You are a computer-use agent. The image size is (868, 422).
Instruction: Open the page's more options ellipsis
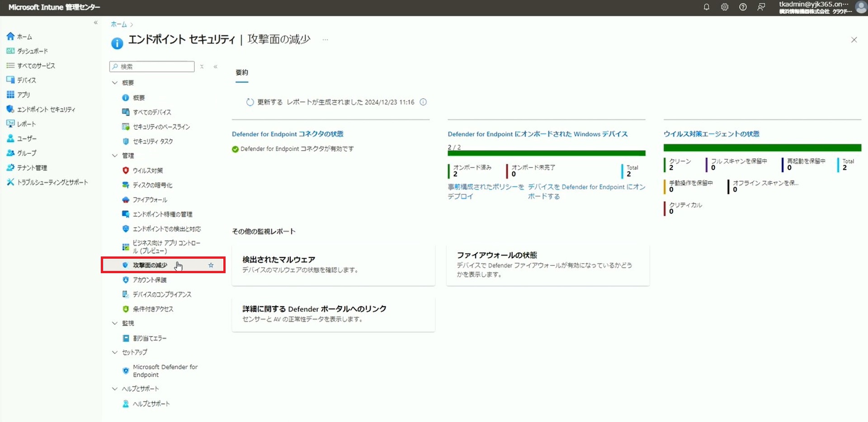tap(325, 40)
